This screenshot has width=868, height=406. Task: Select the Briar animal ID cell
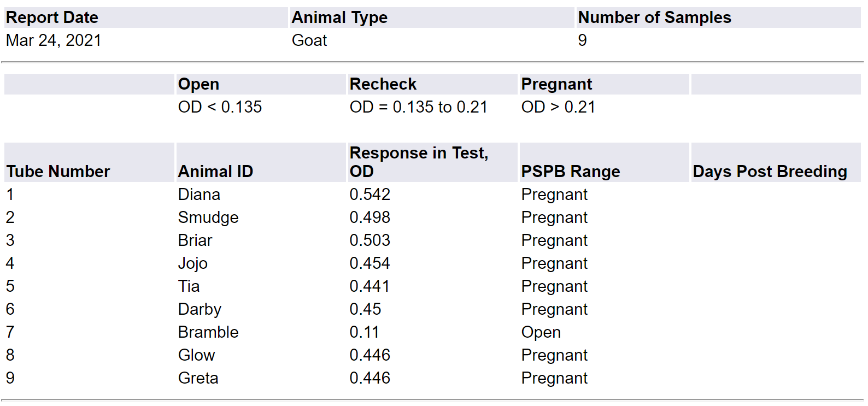coord(195,240)
